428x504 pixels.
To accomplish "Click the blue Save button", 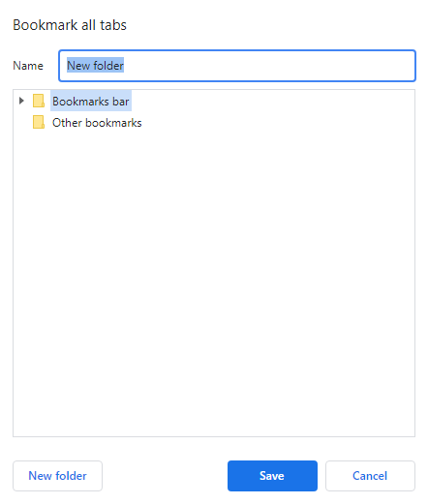I will (x=272, y=476).
